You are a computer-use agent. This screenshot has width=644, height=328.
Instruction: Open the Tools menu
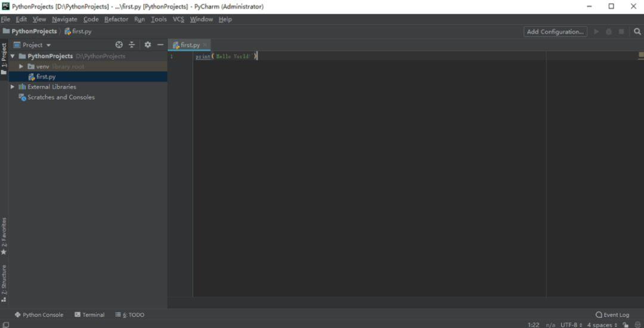[159, 19]
